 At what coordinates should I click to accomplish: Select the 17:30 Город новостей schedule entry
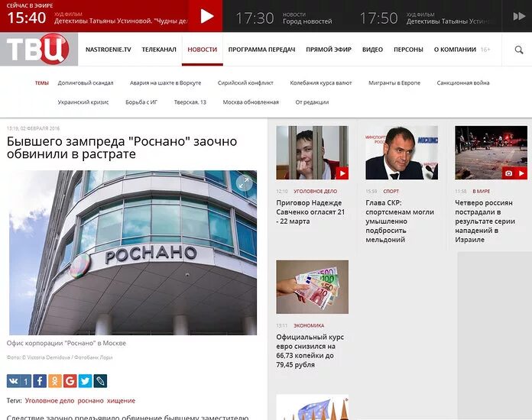point(284,18)
